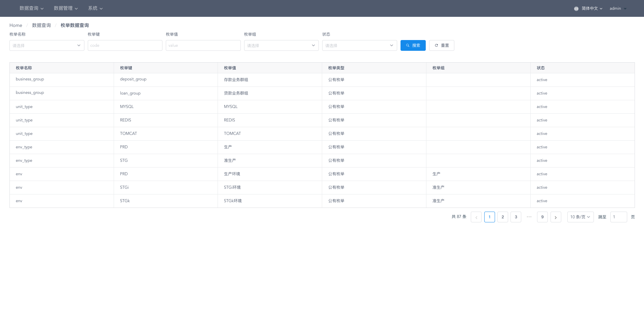Select pagination page 1
The height and width of the screenshot is (328, 644).
pos(490,217)
